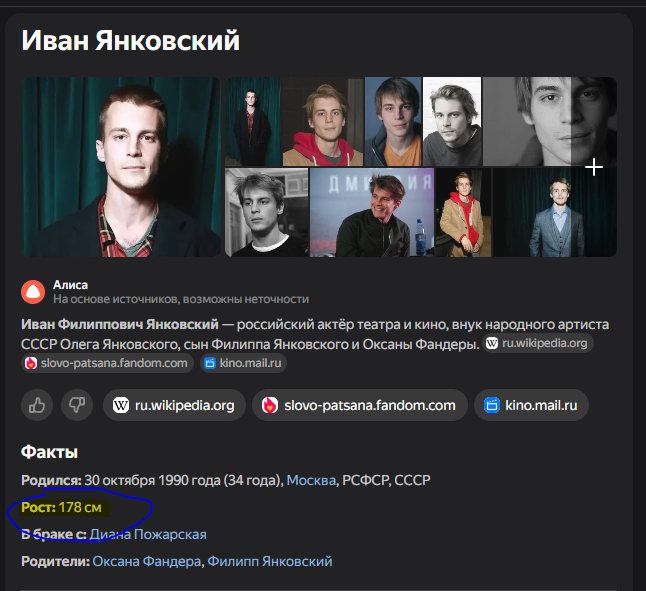Viewport: 646px width, 591px height.
Task: Click the thumbs up like icon
Action: (37, 405)
